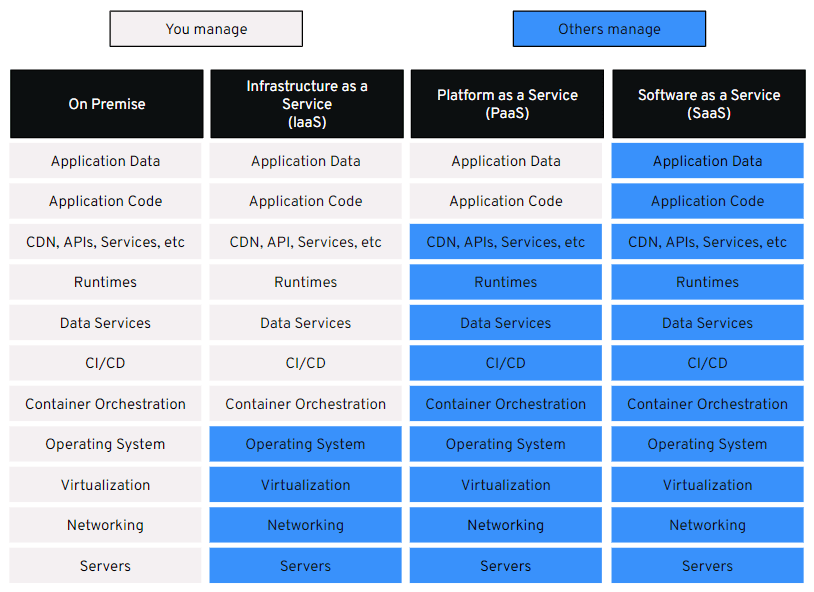Select CI/CD in On Premise column
Viewport: 814px width, 592px height.
[x=105, y=363]
